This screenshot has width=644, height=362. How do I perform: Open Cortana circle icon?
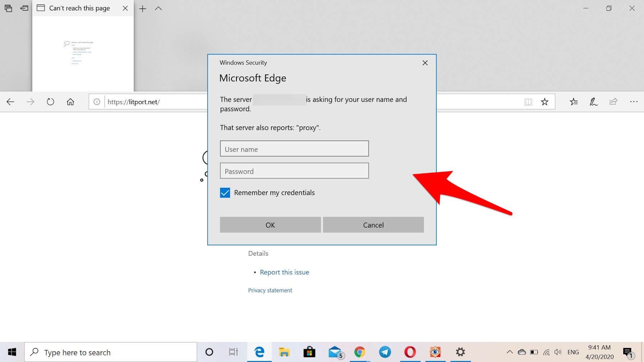click(209, 352)
